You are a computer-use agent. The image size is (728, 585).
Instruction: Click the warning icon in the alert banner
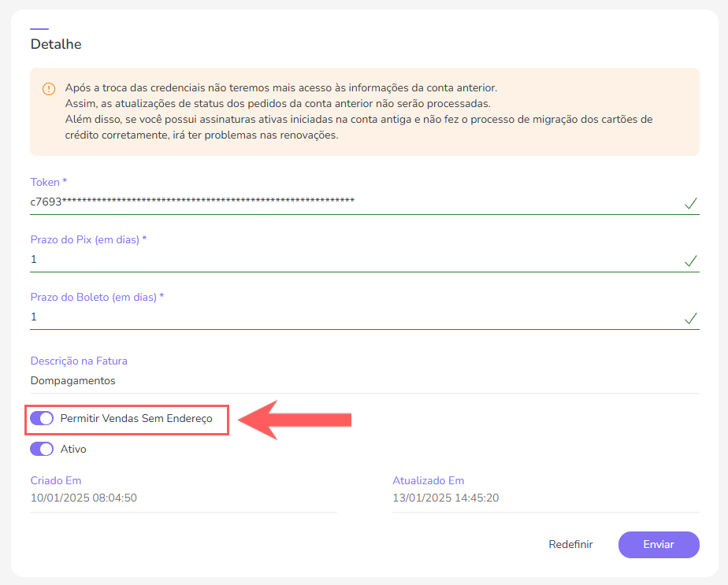pyautogui.click(x=49, y=88)
